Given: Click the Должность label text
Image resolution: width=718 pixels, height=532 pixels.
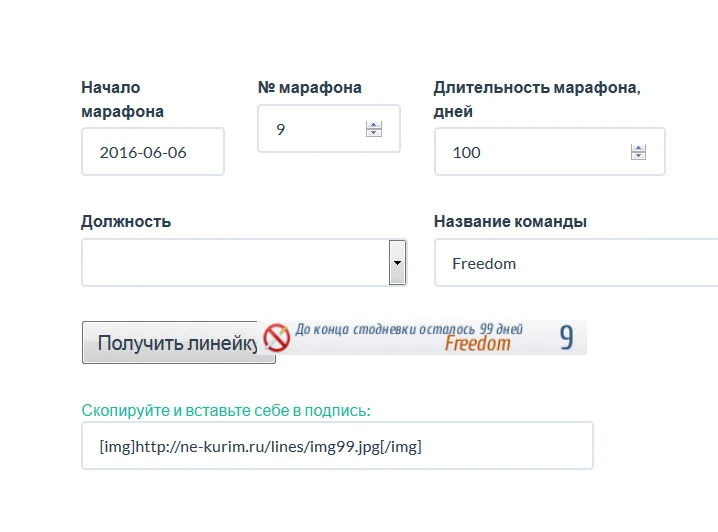Looking at the screenshot, I should pos(126,221).
